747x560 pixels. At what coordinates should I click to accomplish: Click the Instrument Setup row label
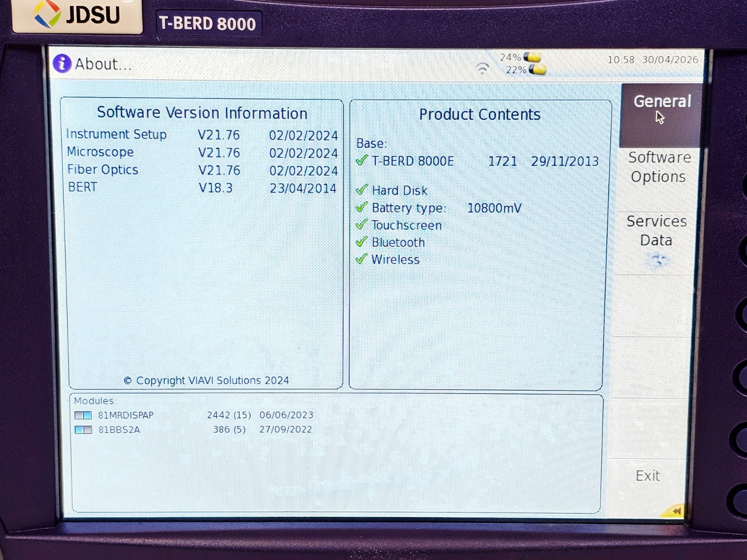[116, 134]
